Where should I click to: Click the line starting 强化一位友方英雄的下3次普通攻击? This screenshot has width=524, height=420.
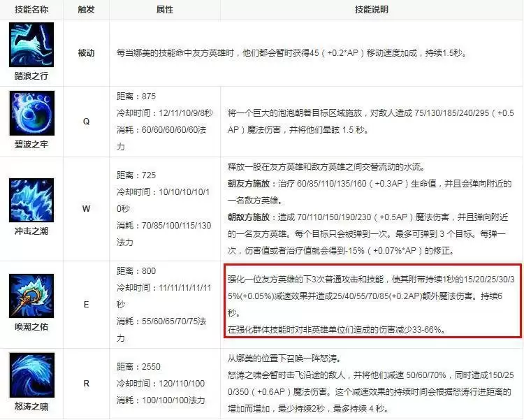click(371, 280)
